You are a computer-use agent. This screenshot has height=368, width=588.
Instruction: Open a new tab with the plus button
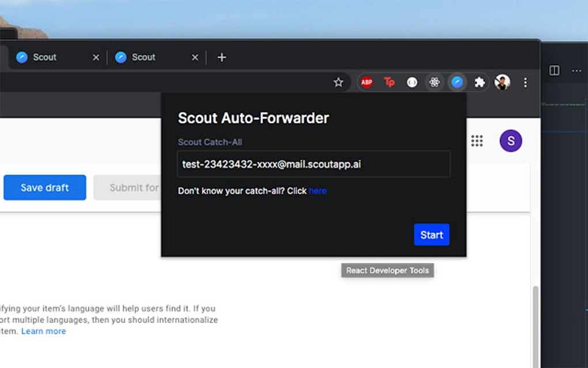click(221, 57)
